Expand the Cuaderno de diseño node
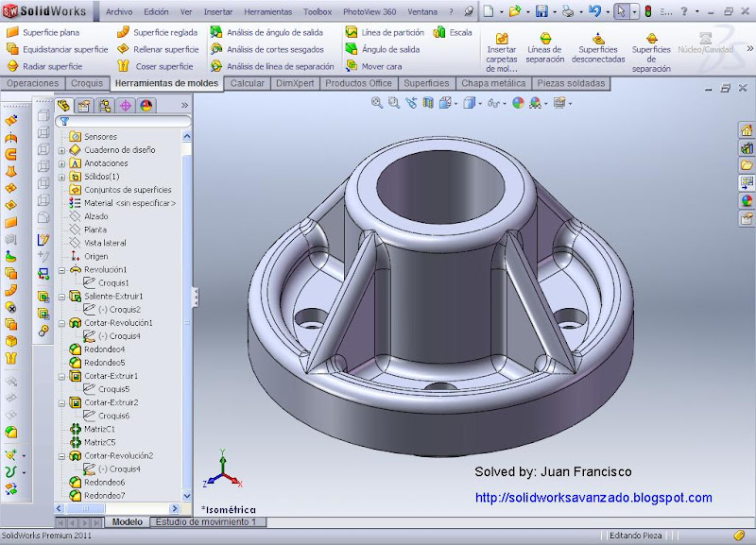Image resolution: width=756 pixels, height=545 pixels. click(61, 150)
